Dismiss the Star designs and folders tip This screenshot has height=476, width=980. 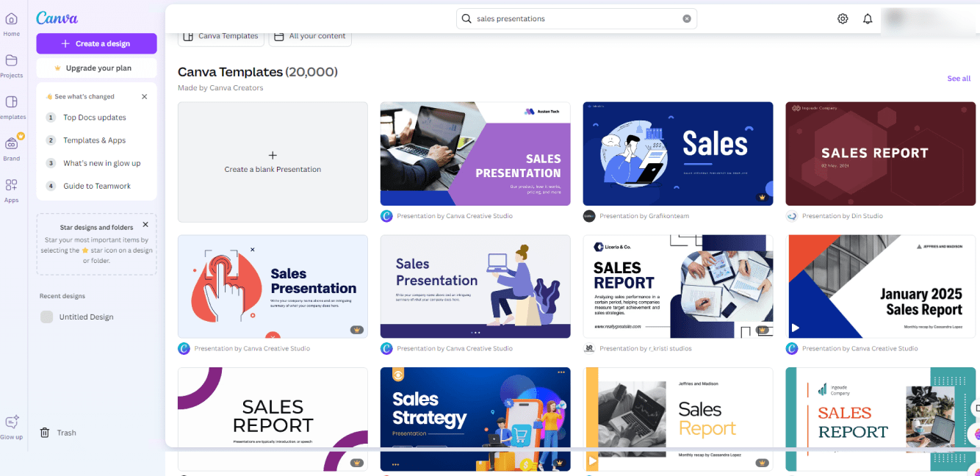point(145,225)
